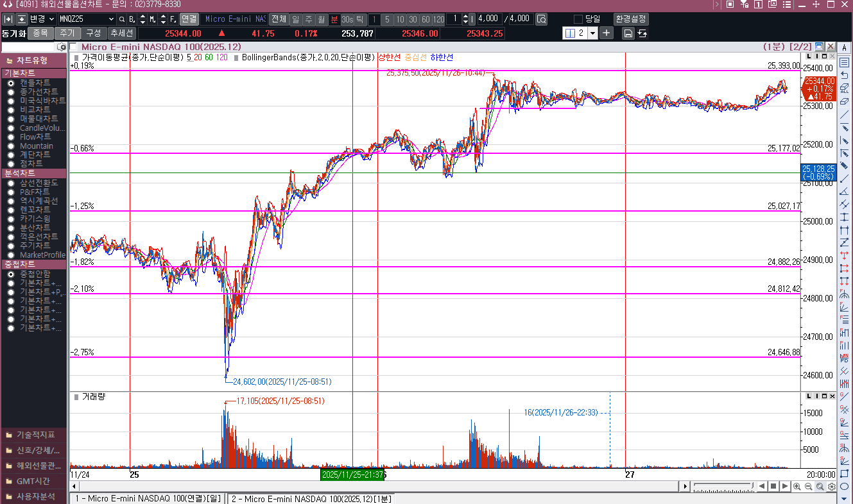Click the undo arrow in right toolbar
The width and height of the screenshot is (853, 504).
coord(844,75)
